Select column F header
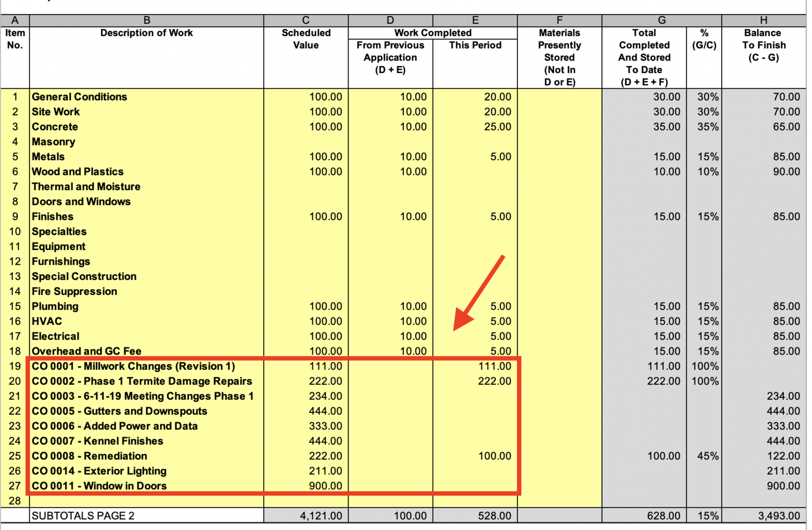This screenshot has width=812, height=530. click(x=560, y=20)
